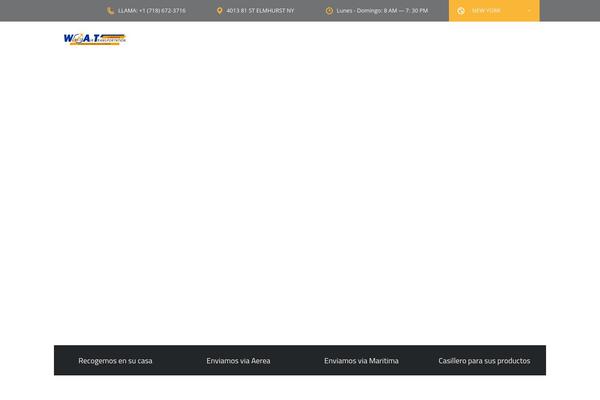Click the location pin icon

tap(219, 11)
